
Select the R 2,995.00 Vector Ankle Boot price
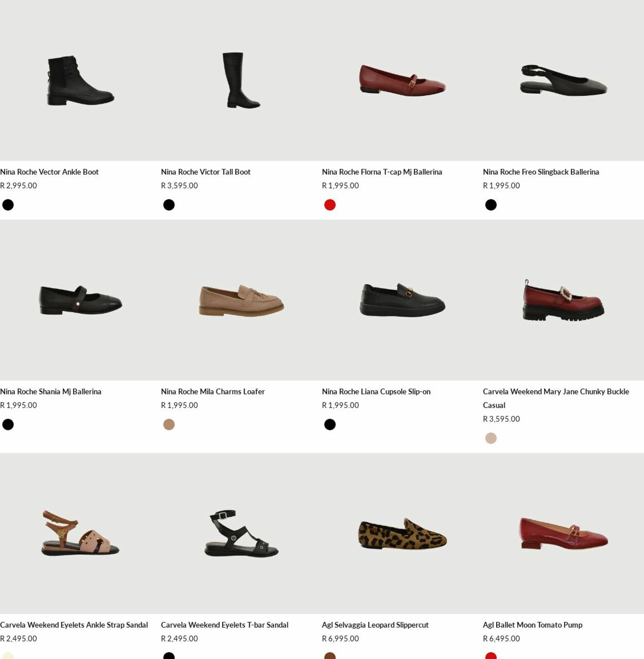19,186
